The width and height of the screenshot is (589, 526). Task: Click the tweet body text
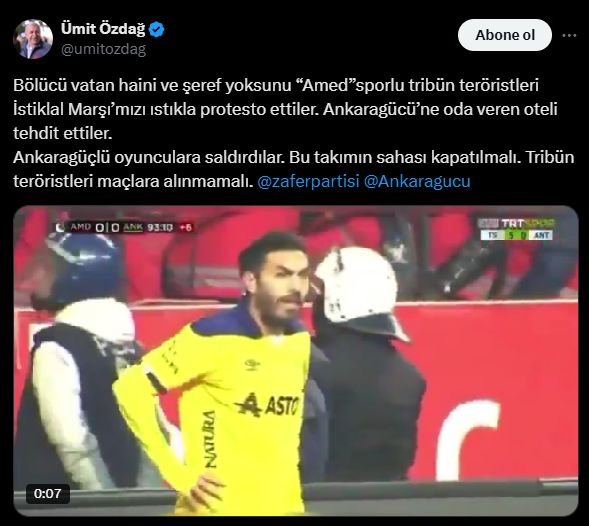pyautogui.click(x=294, y=133)
